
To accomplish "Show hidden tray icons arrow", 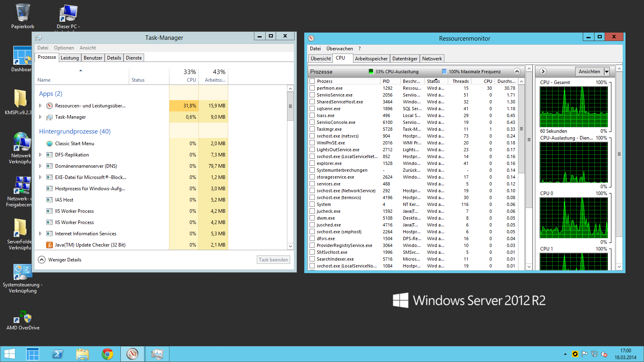I will [565, 354].
